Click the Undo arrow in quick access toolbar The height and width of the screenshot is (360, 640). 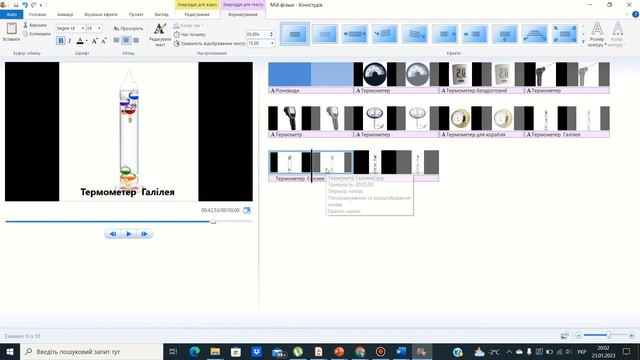click(25, 5)
